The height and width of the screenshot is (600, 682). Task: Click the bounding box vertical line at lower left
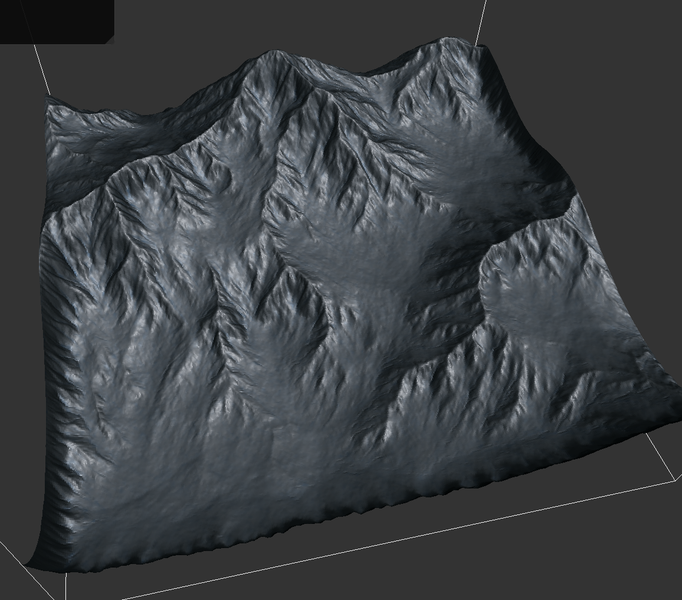point(66,587)
